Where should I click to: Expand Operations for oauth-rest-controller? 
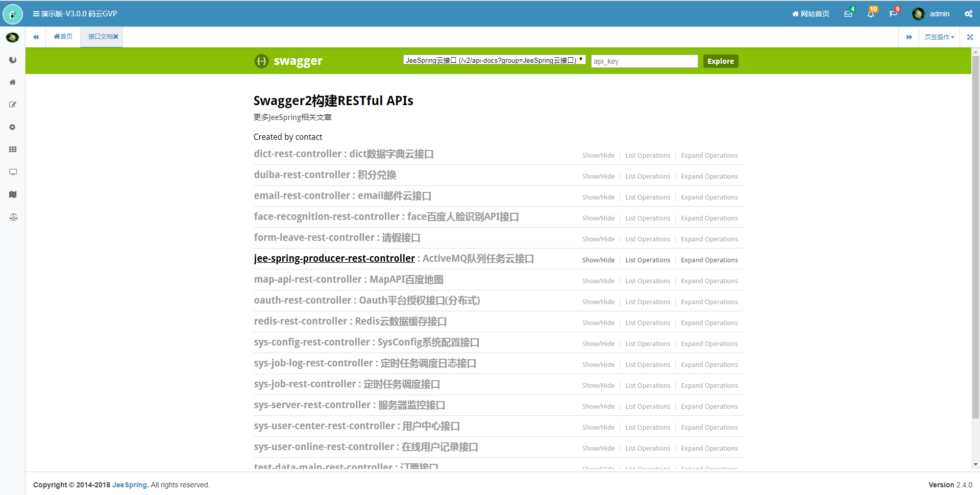(709, 302)
